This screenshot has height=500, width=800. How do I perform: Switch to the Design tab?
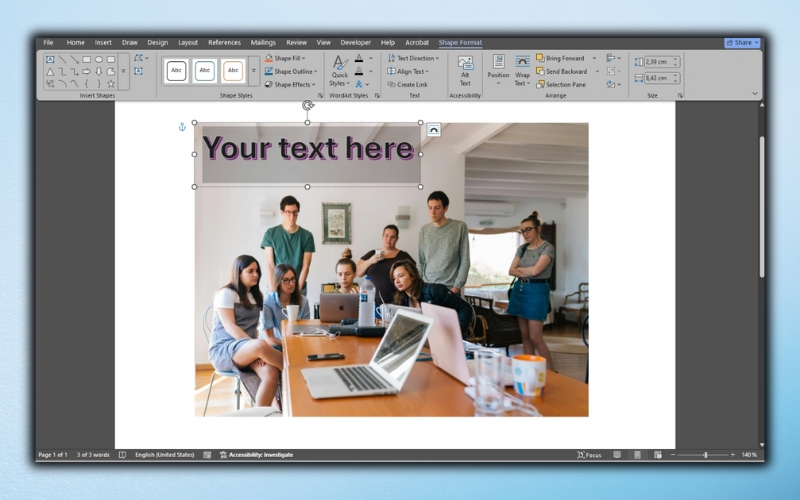(158, 42)
